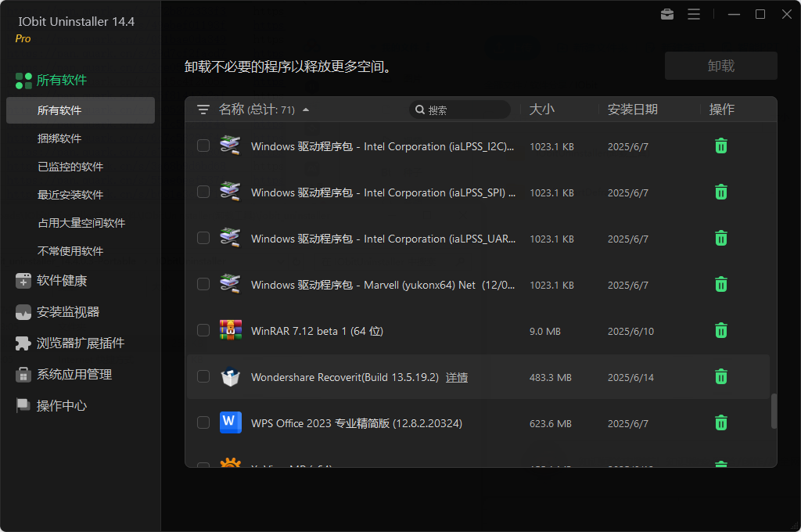Click the 2025/6/14 install date
The image size is (801, 532).
pyautogui.click(x=631, y=378)
